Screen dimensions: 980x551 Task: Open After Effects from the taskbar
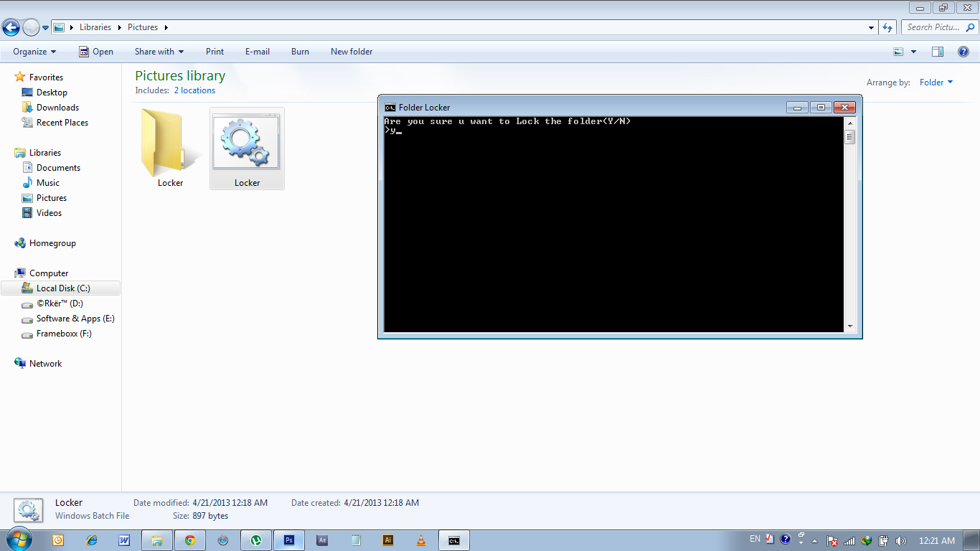click(322, 540)
